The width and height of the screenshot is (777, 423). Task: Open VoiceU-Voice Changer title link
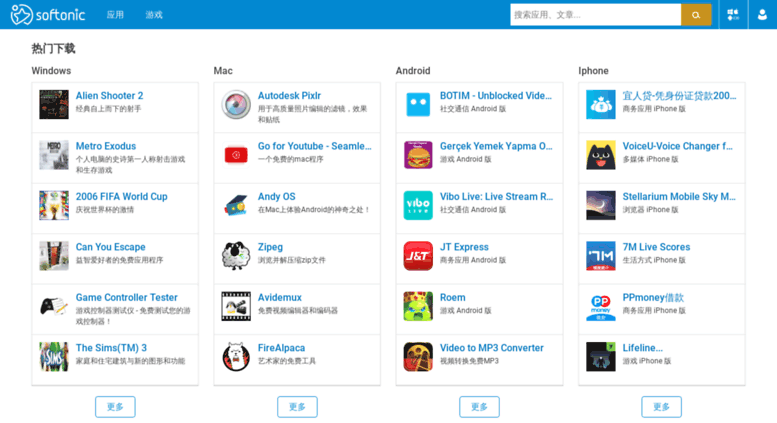coord(677,146)
